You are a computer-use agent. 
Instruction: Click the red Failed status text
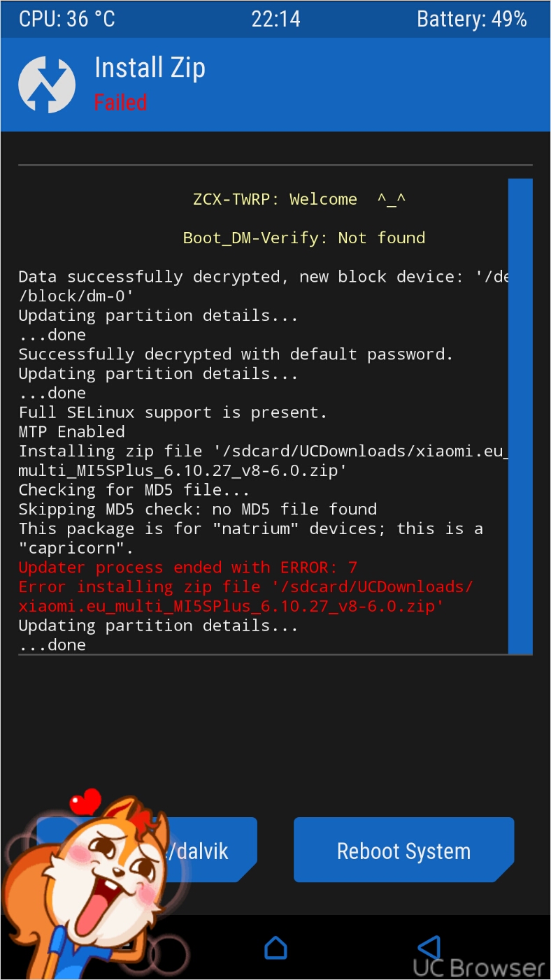tap(120, 102)
